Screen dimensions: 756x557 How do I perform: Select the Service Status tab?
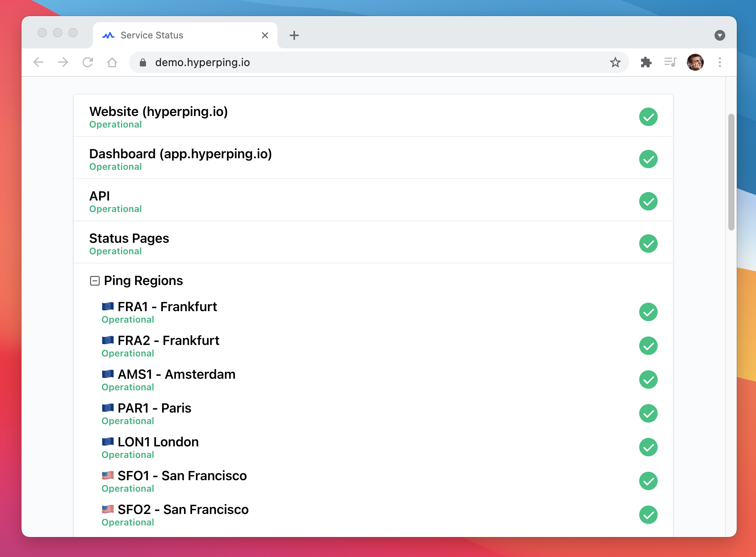coord(185,35)
